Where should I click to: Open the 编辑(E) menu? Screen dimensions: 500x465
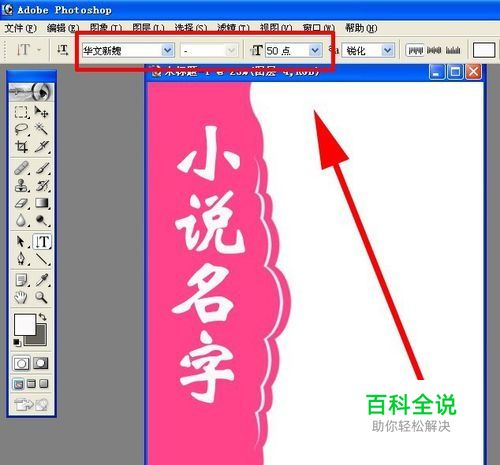[63, 28]
